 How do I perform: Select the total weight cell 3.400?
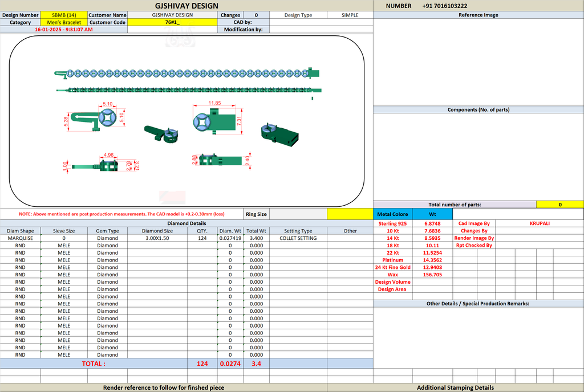click(256, 238)
